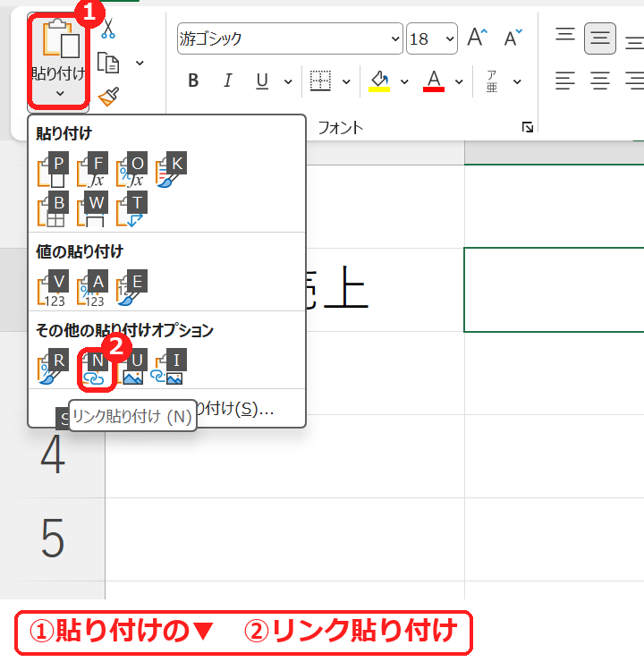Choose Transpose (T) paste option
Image resolution: width=644 pixels, height=662 pixels.
(x=131, y=209)
